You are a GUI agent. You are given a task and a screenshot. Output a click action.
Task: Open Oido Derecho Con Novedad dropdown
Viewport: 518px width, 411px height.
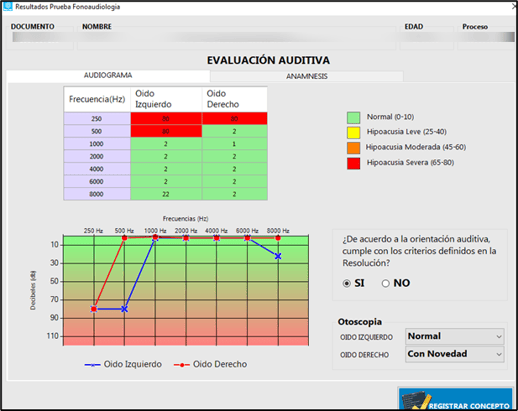click(x=455, y=354)
